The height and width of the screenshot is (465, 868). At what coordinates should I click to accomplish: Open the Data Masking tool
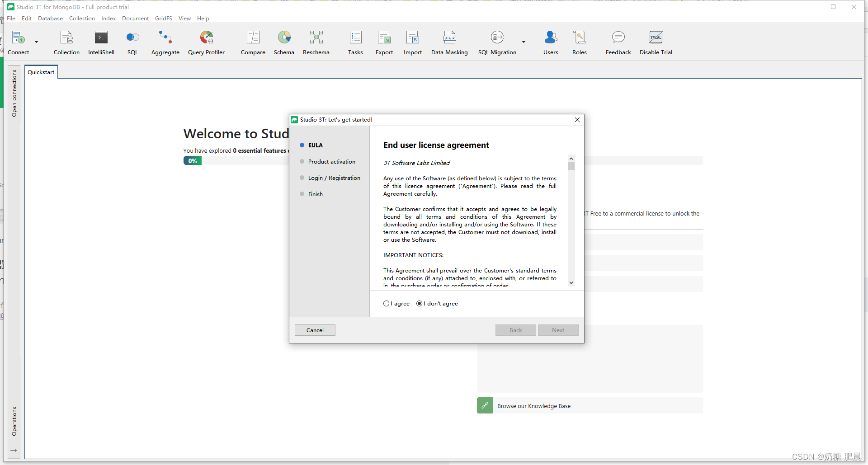click(449, 42)
